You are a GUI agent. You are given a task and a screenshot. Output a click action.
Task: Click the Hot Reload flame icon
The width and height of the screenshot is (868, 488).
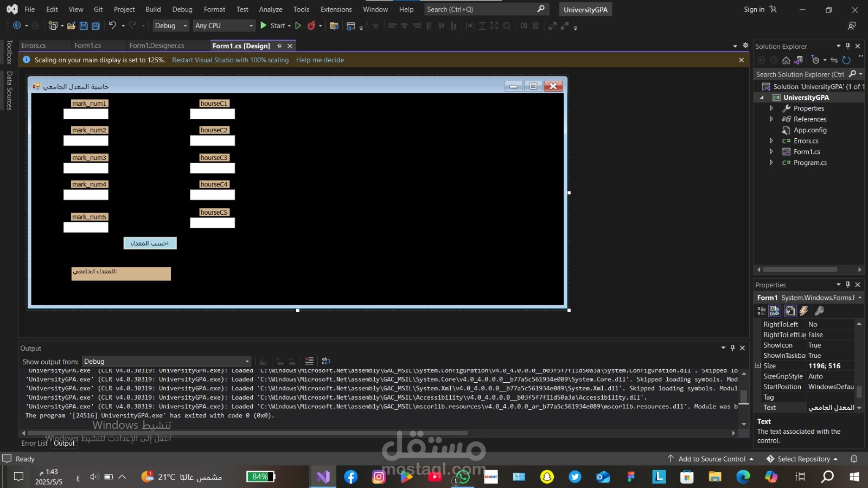(311, 25)
